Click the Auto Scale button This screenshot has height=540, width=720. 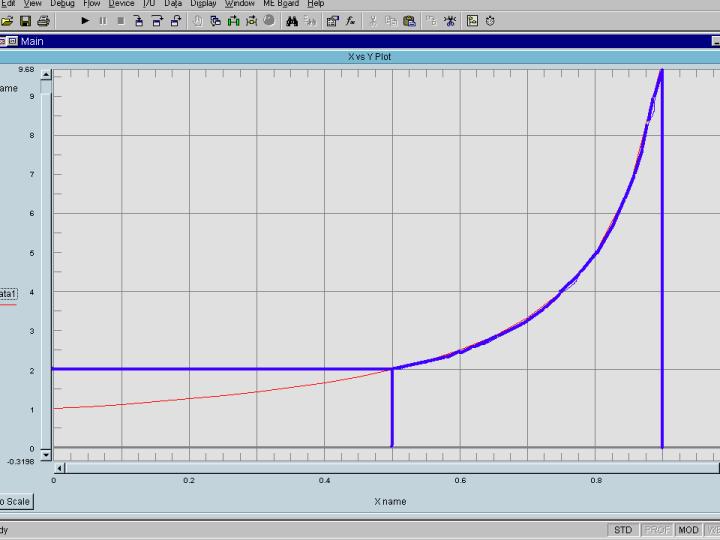coord(14,502)
